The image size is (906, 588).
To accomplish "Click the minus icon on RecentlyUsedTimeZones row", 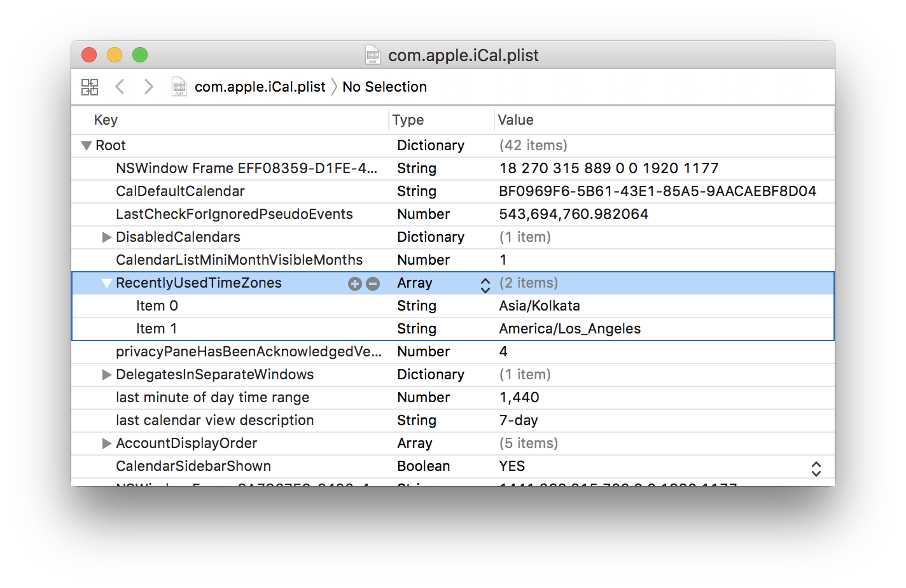I will (373, 284).
